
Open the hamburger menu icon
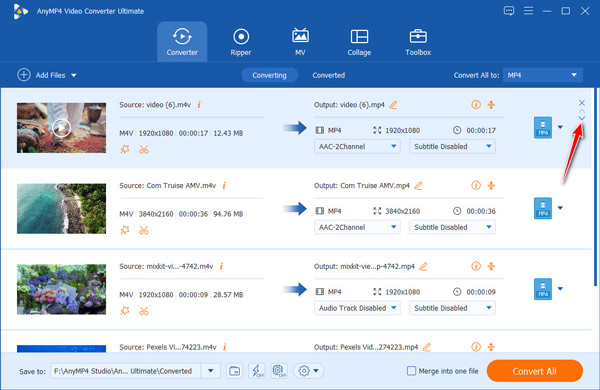pyautogui.click(x=528, y=11)
